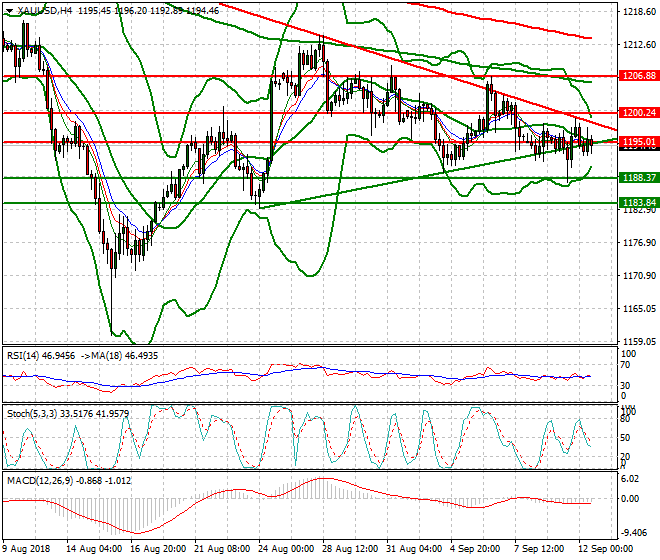
Task: Click the Stoch(5,3,3) indicator label
Action: tap(32, 413)
